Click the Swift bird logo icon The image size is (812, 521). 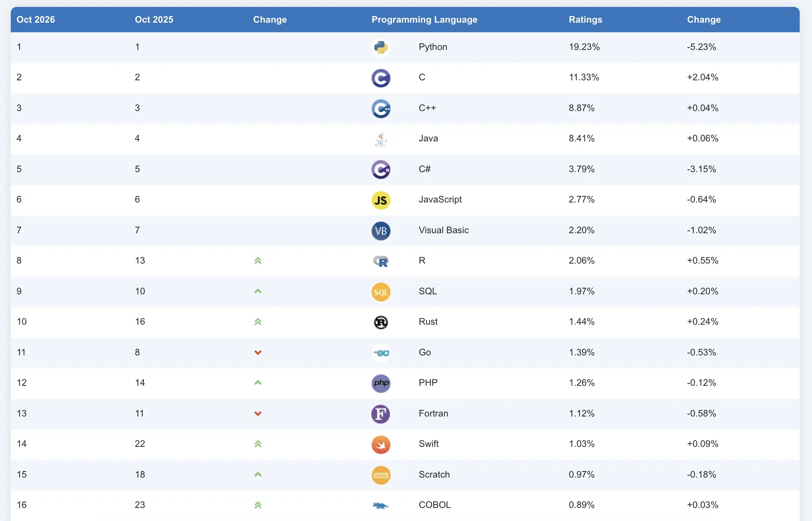381,445
